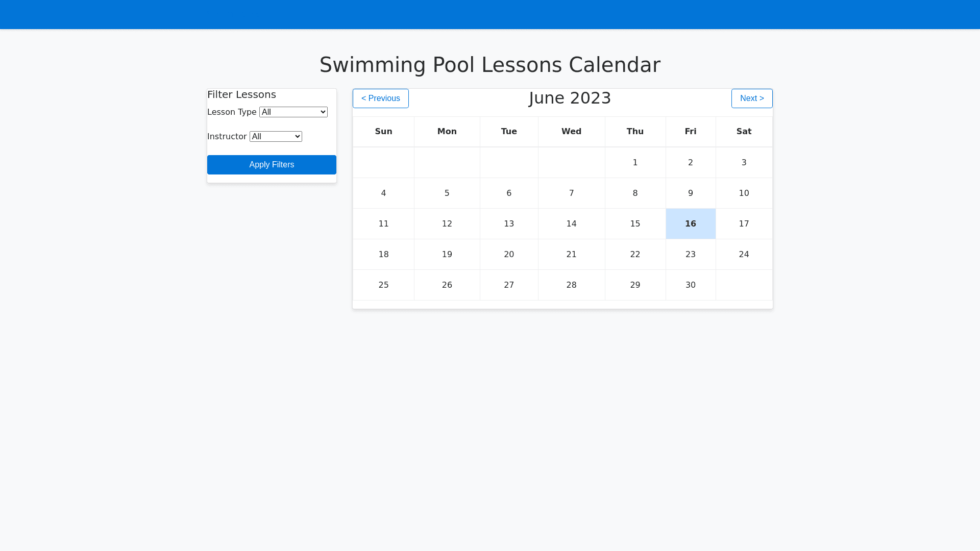
Task: Expand the Instructor dropdown
Action: pyautogui.click(x=276, y=137)
